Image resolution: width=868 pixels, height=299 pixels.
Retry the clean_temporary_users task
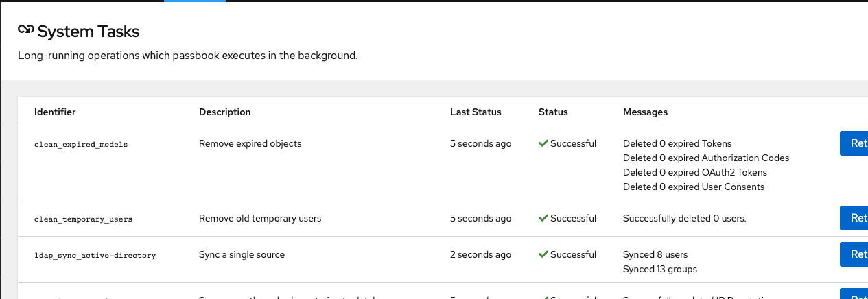[855, 218]
